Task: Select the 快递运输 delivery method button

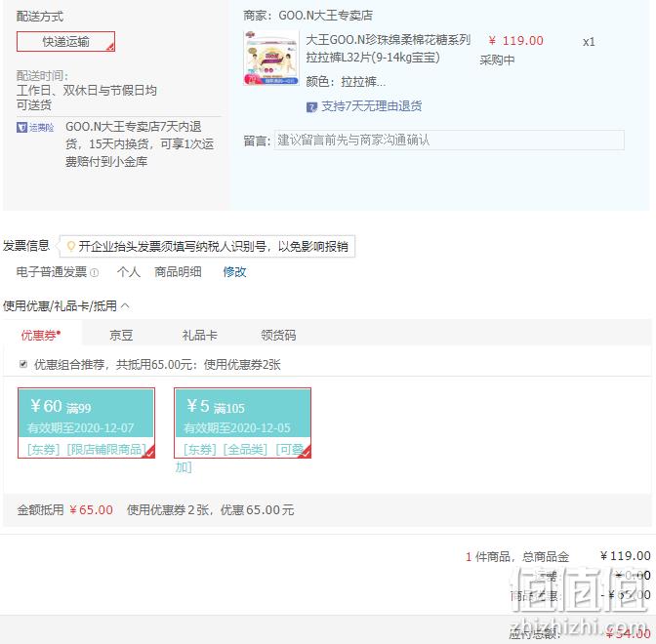Action: coord(65,41)
